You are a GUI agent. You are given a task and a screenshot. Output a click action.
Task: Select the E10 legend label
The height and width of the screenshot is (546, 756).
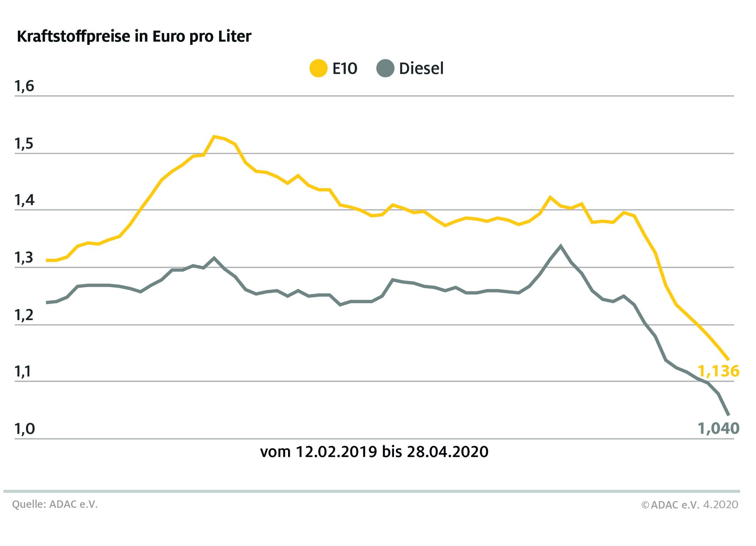pos(345,68)
